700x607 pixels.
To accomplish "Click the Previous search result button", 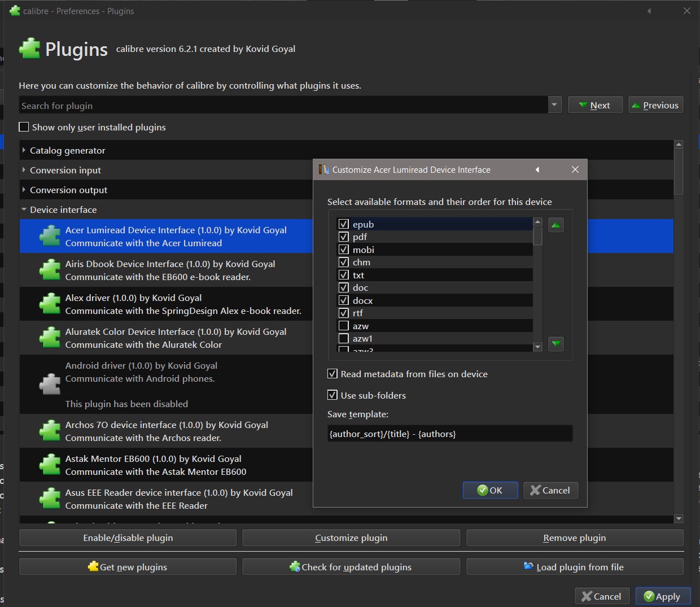I will [655, 105].
